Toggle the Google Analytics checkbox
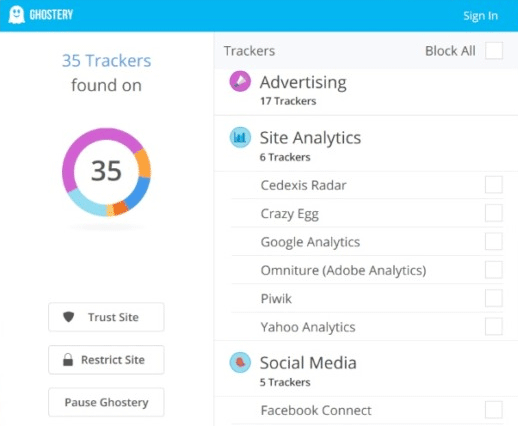518x426 pixels. click(x=494, y=241)
